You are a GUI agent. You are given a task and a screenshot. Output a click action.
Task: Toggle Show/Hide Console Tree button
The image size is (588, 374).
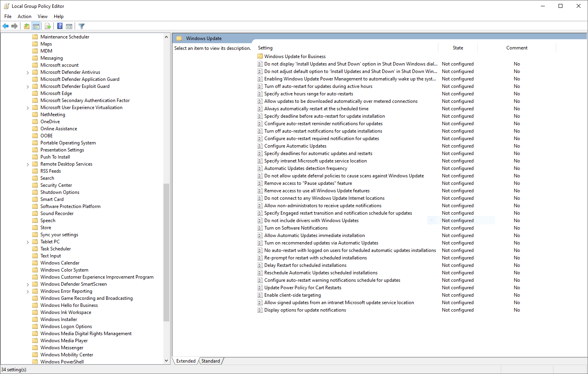36,26
